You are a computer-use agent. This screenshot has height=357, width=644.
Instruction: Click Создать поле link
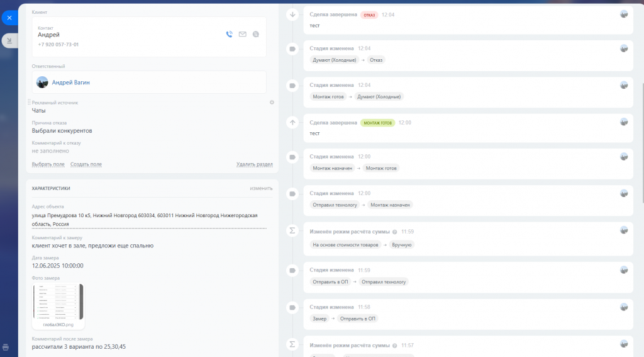pyautogui.click(x=86, y=164)
